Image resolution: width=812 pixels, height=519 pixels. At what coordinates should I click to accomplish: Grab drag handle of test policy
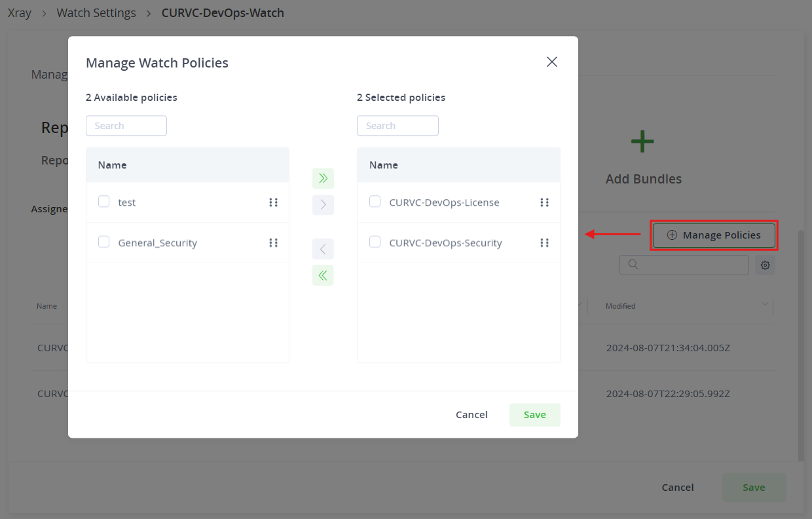click(273, 202)
